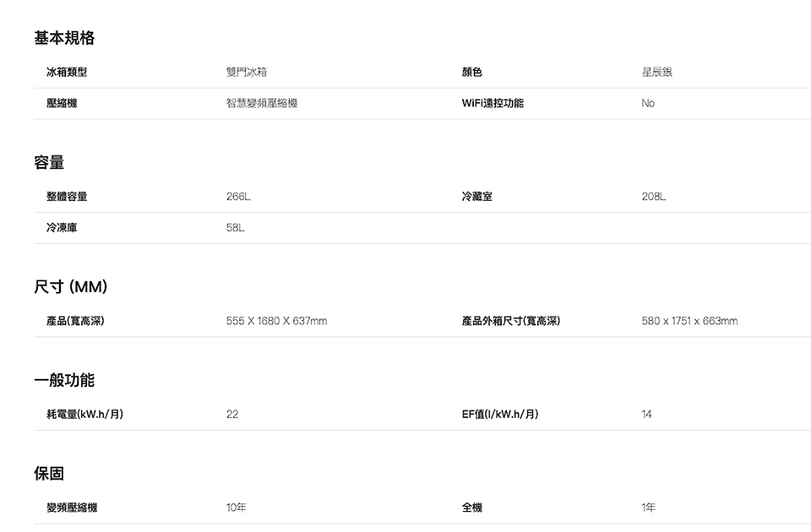This screenshot has width=811, height=532.
Task: Click the 耗電量(kW.h/月) label
Action: click(x=85, y=415)
